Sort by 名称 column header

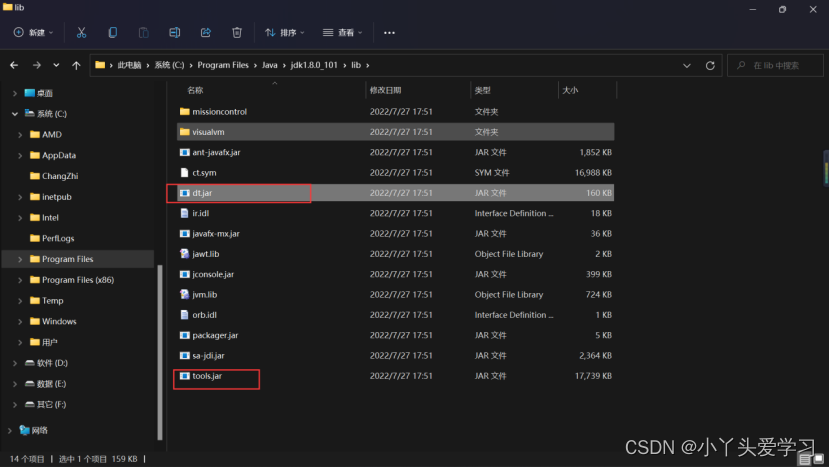coord(195,91)
